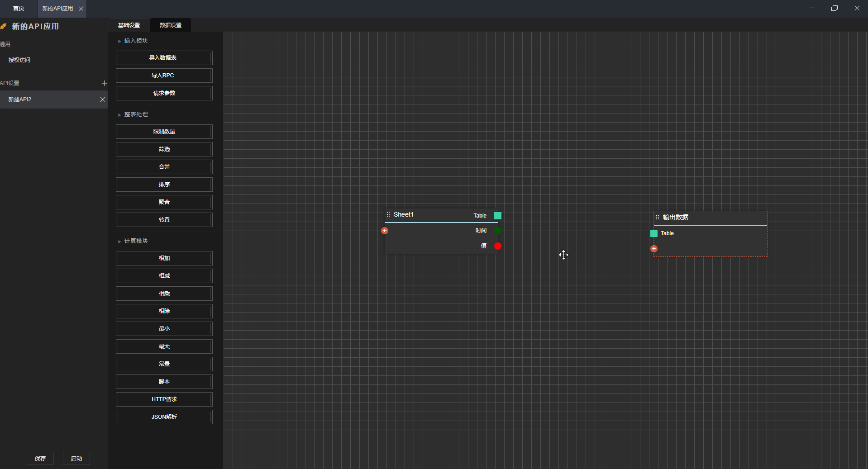Click the add API plus icon

[x=105, y=83]
